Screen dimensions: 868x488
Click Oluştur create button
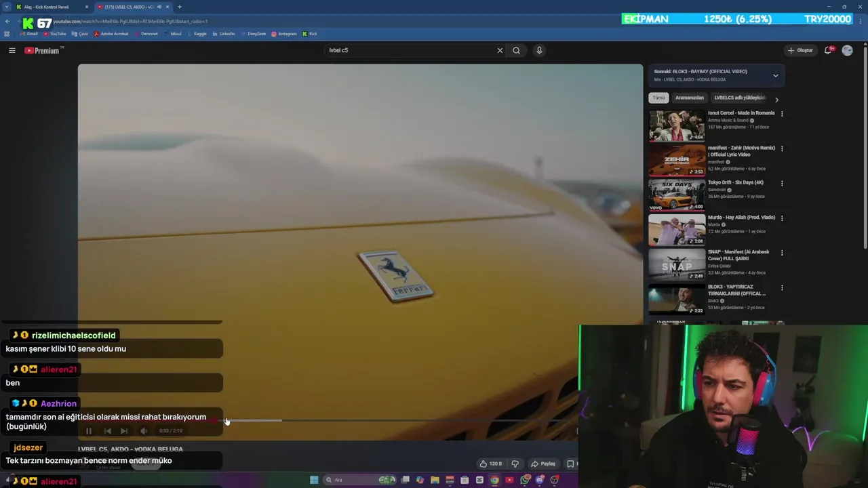point(800,50)
